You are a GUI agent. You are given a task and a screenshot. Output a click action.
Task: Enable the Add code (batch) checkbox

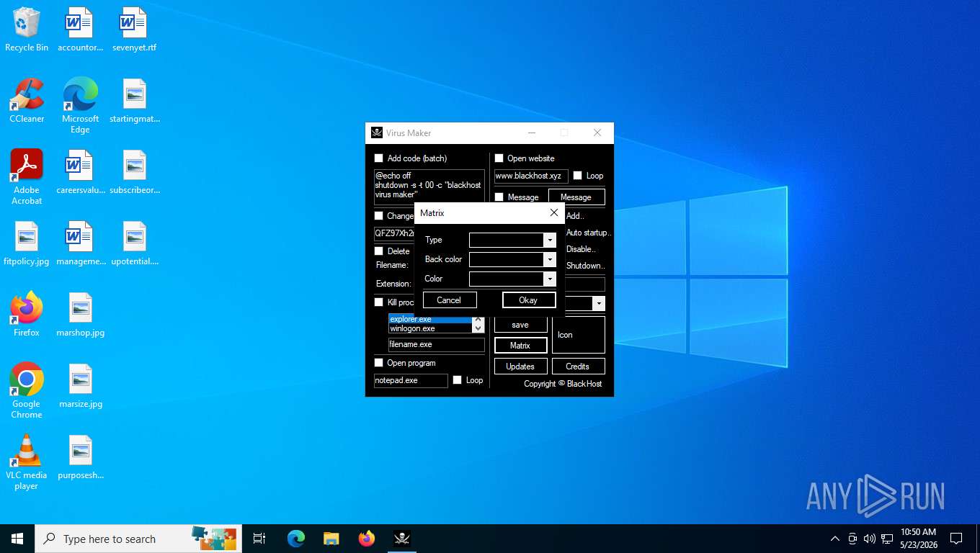(x=379, y=158)
